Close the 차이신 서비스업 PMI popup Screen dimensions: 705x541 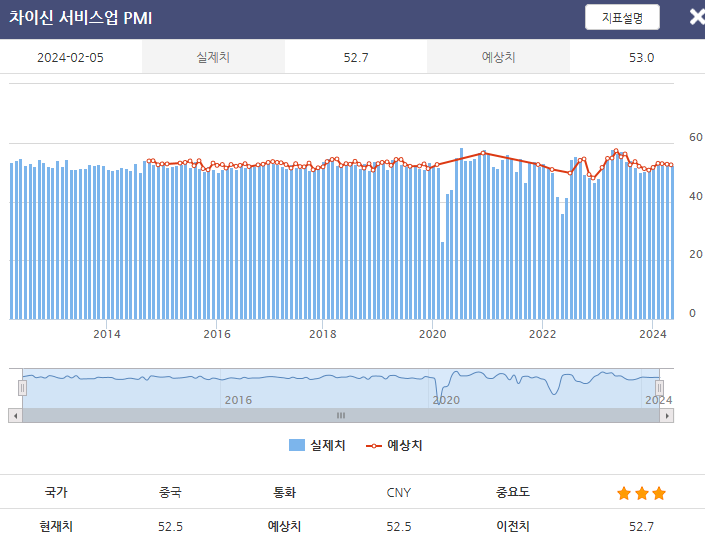point(697,17)
